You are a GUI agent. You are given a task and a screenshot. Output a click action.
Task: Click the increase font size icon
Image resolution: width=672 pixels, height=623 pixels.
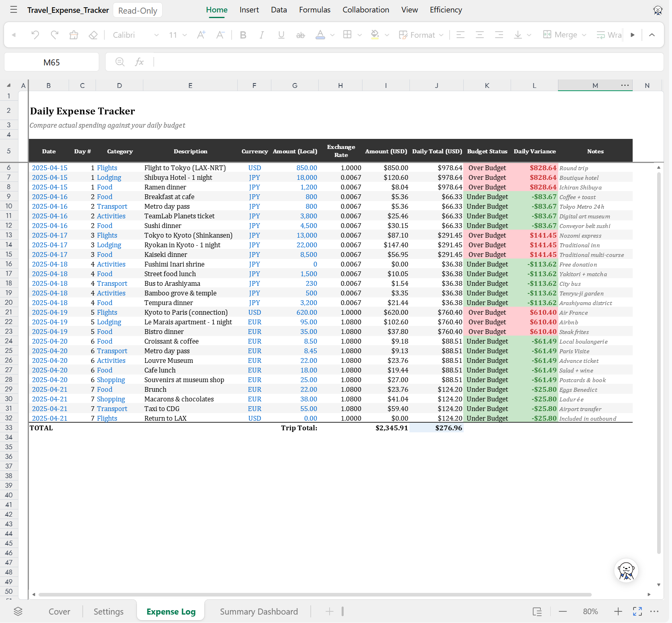pos(201,35)
